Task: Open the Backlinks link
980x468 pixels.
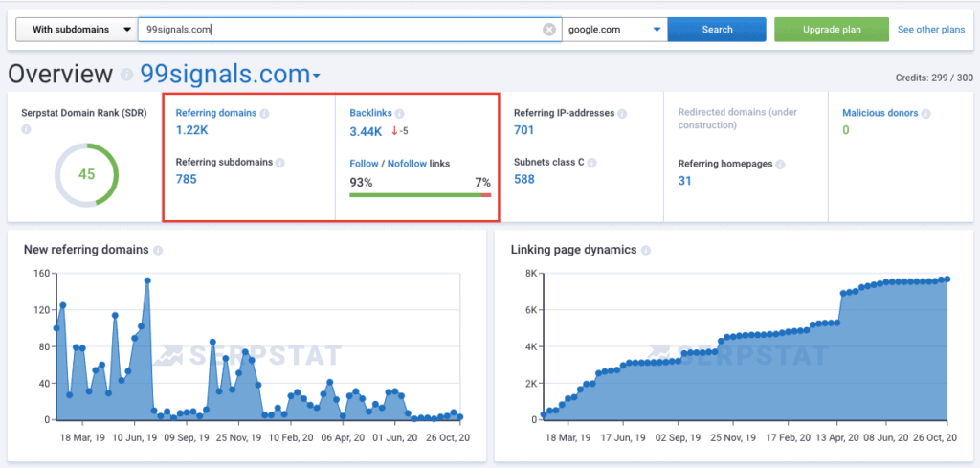Action: click(x=370, y=113)
